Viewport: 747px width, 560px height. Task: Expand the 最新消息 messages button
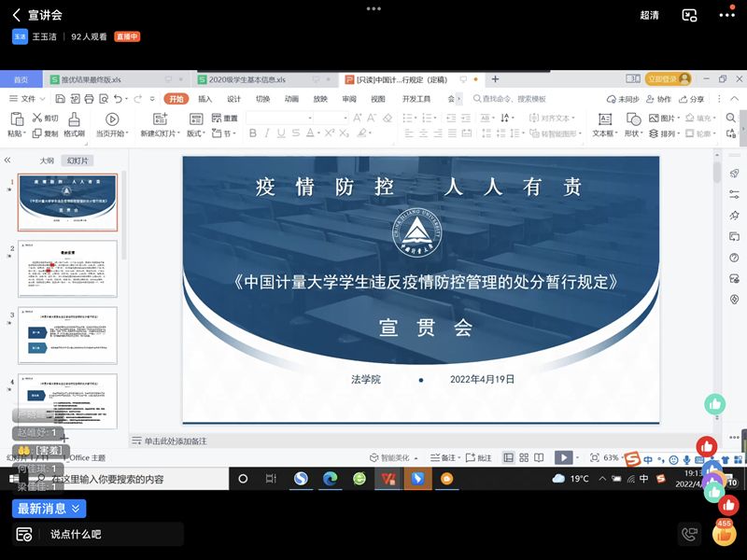click(x=49, y=509)
